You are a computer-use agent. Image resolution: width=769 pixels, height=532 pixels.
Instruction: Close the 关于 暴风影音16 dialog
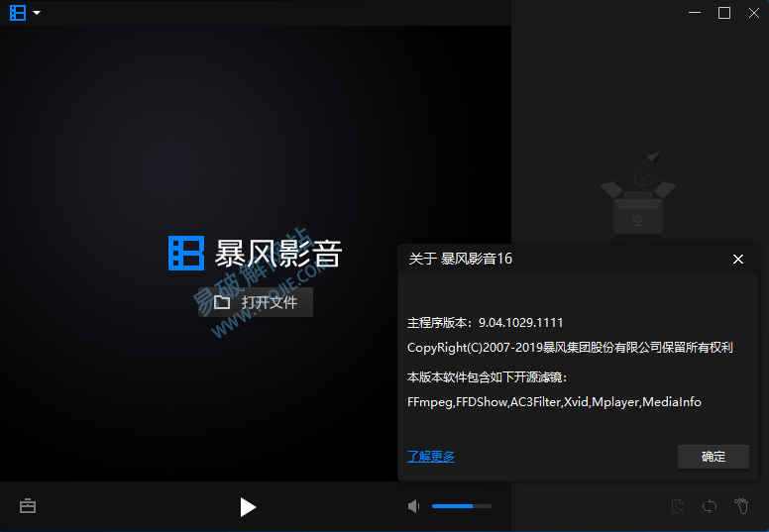click(737, 259)
